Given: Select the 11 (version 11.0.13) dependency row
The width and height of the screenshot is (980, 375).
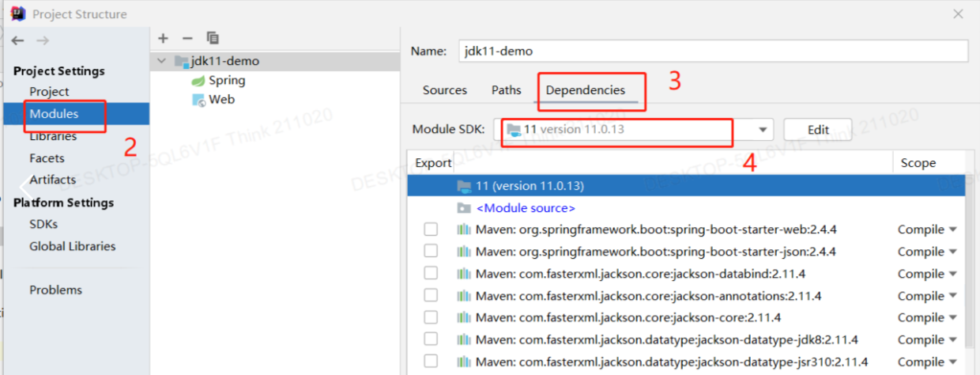Looking at the screenshot, I should [686, 186].
